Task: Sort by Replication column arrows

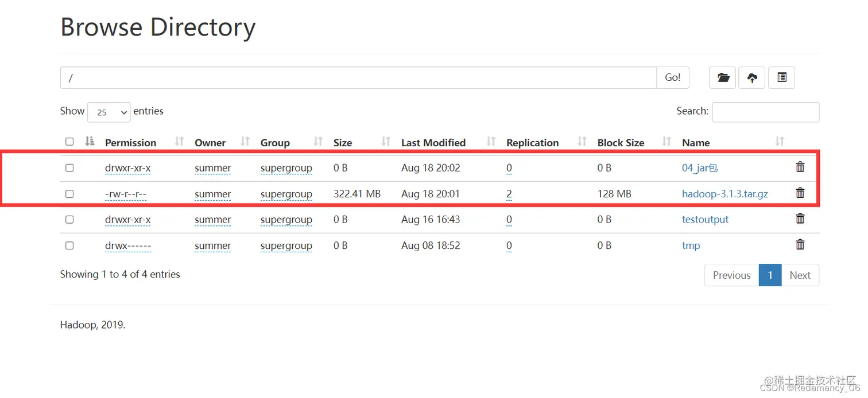Action: 582,141
